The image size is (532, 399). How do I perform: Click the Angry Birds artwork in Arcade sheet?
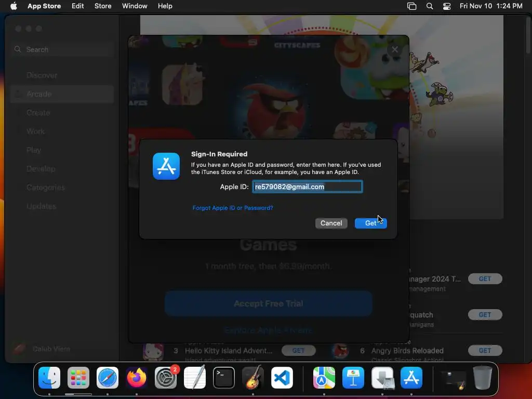point(275,110)
